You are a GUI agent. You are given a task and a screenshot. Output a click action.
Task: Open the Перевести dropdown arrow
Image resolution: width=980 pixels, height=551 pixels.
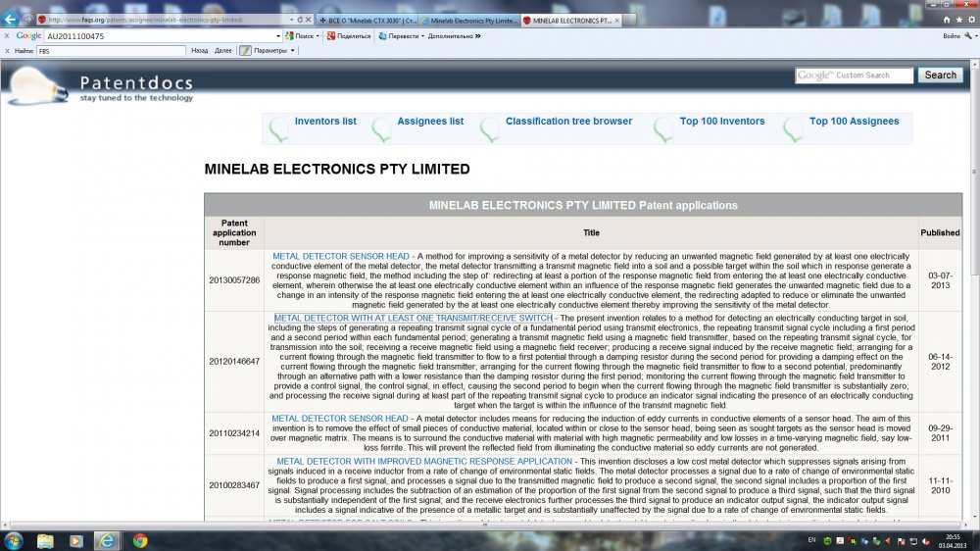pos(422,36)
